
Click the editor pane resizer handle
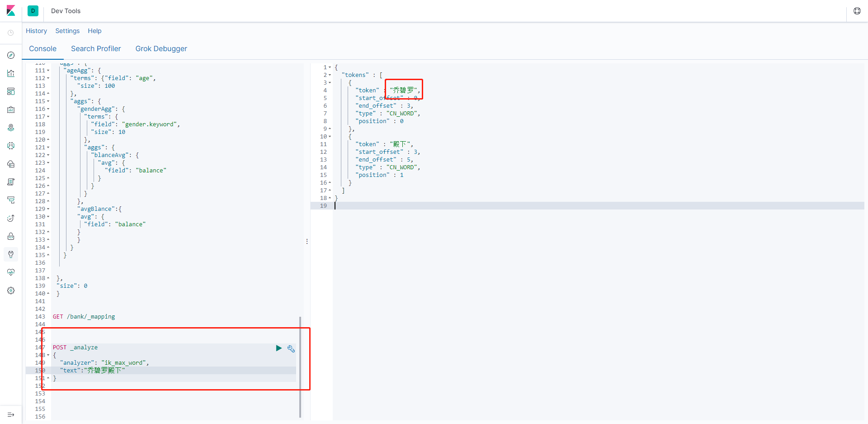pos(307,242)
